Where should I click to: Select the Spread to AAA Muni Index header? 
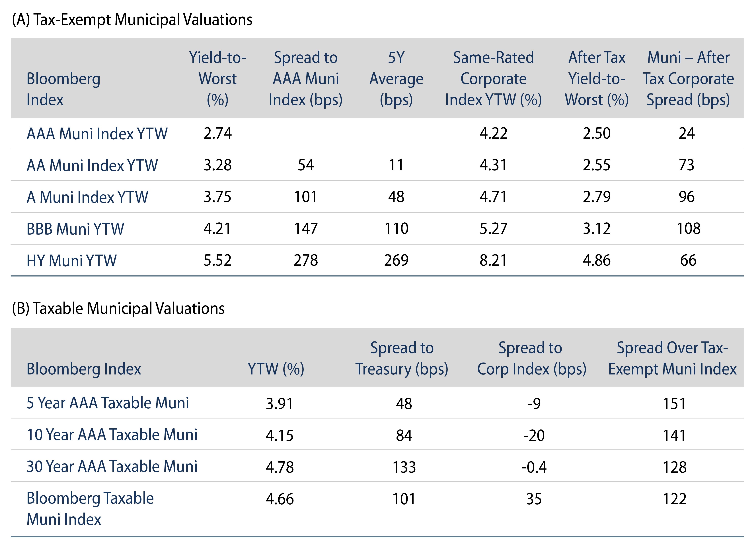pos(306,79)
